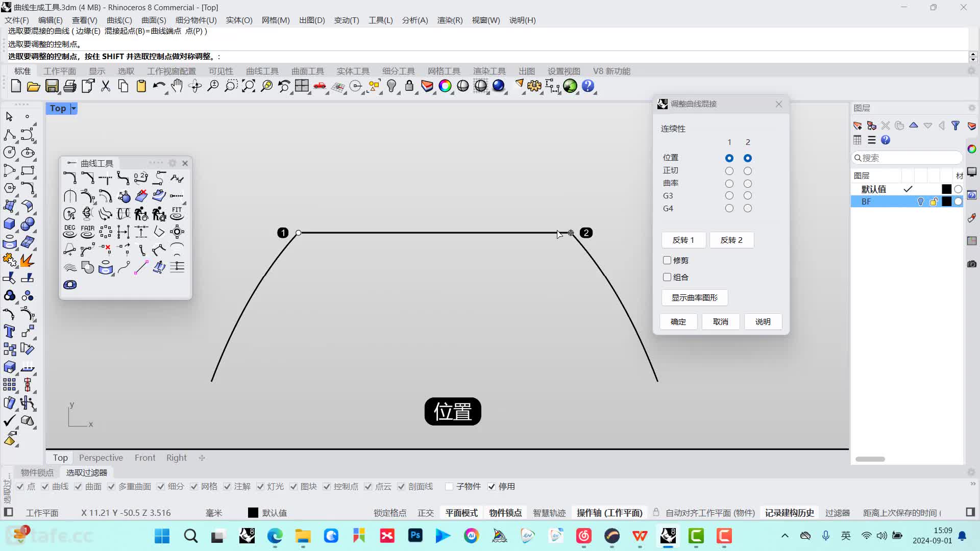The width and height of the screenshot is (980, 551).
Task: Select the Text tool in left sidebar
Action: coord(9,331)
